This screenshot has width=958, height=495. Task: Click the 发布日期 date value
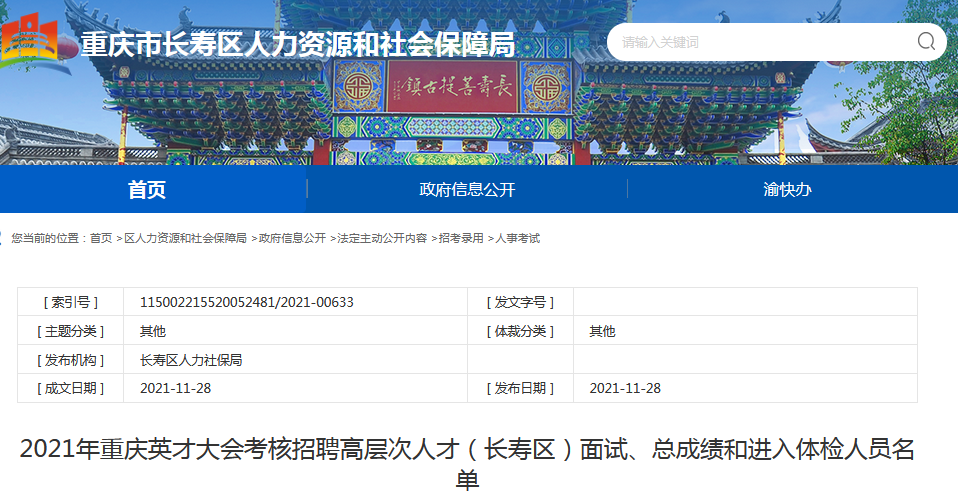625,388
